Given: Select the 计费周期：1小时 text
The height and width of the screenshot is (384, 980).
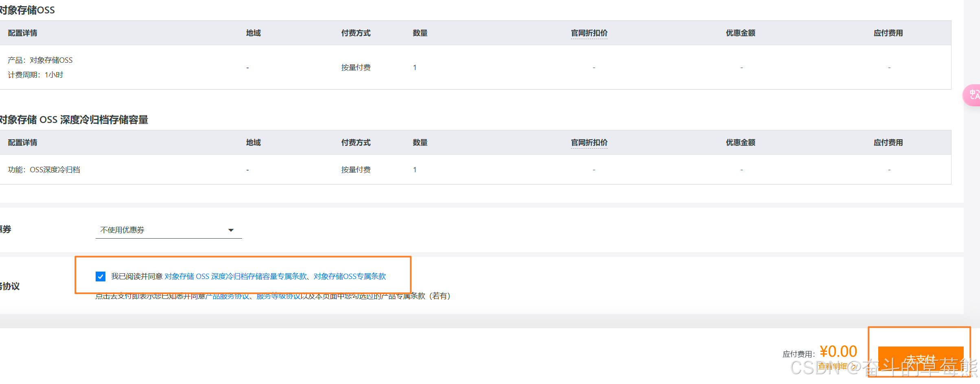Looking at the screenshot, I should click(x=35, y=75).
